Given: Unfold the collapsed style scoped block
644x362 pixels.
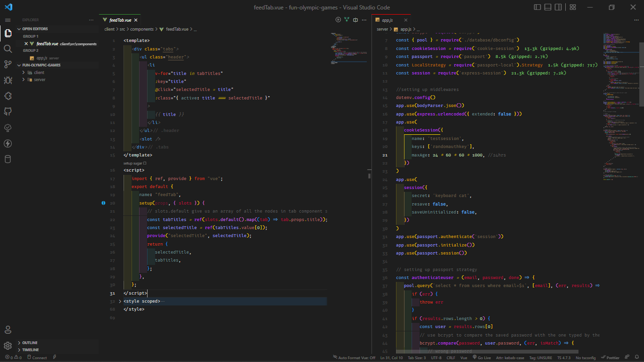Looking at the screenshot, I should [120, 301].
